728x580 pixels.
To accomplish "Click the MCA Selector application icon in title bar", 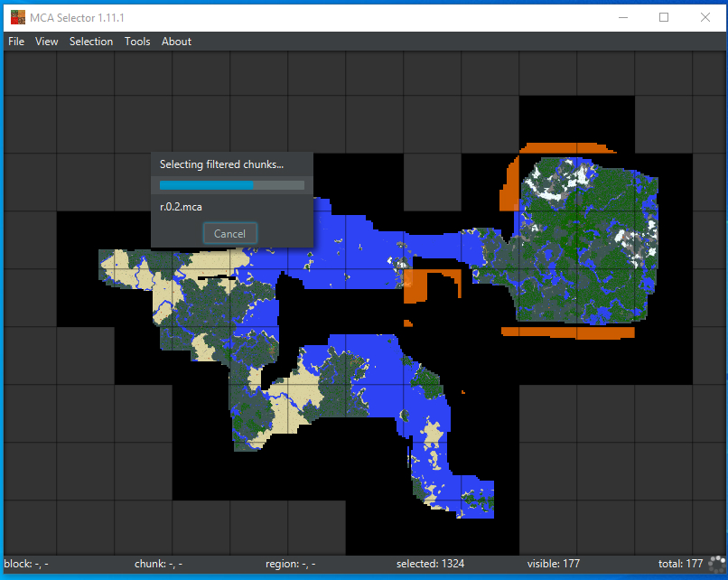I will 16,16.
